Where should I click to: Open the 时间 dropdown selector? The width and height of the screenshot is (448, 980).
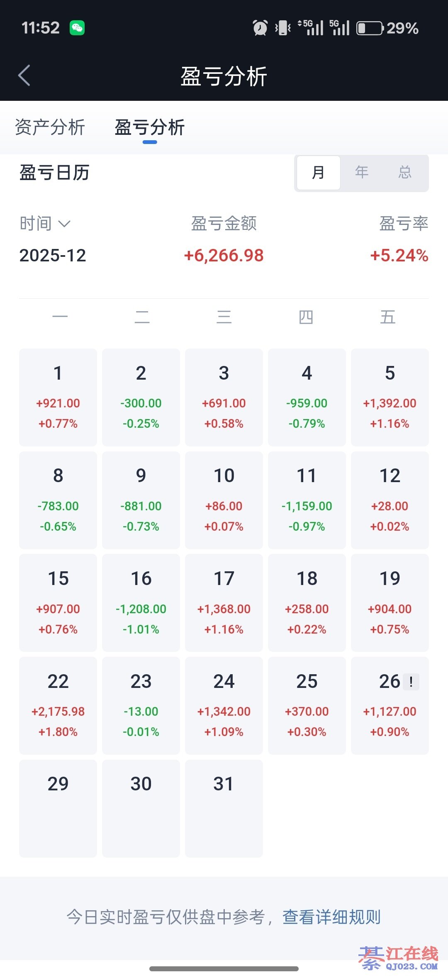(45, 224)
